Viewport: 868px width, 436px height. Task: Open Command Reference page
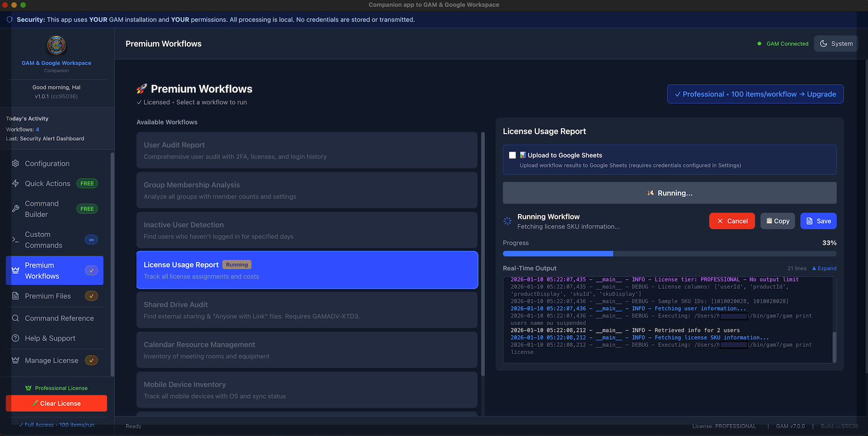[54, 318]
